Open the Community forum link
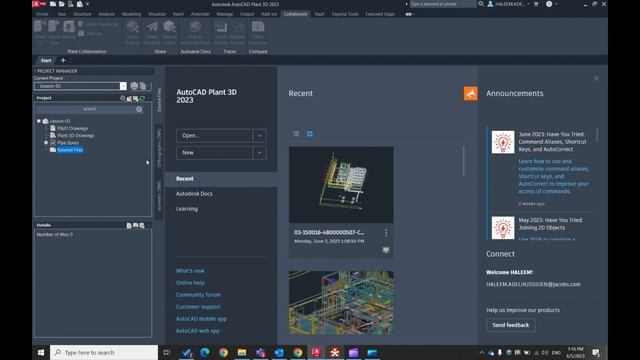640x360 pixels. click(198, 295)
